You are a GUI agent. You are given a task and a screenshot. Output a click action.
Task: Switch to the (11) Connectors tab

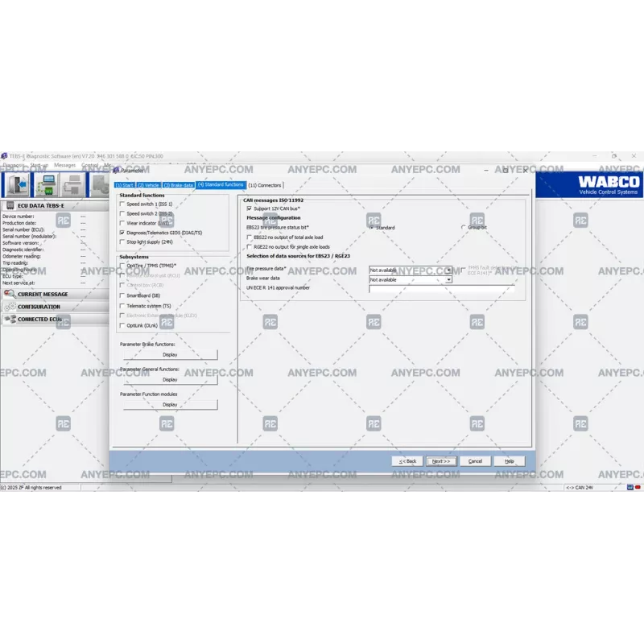pyautogui.click(x=265, y=185)
